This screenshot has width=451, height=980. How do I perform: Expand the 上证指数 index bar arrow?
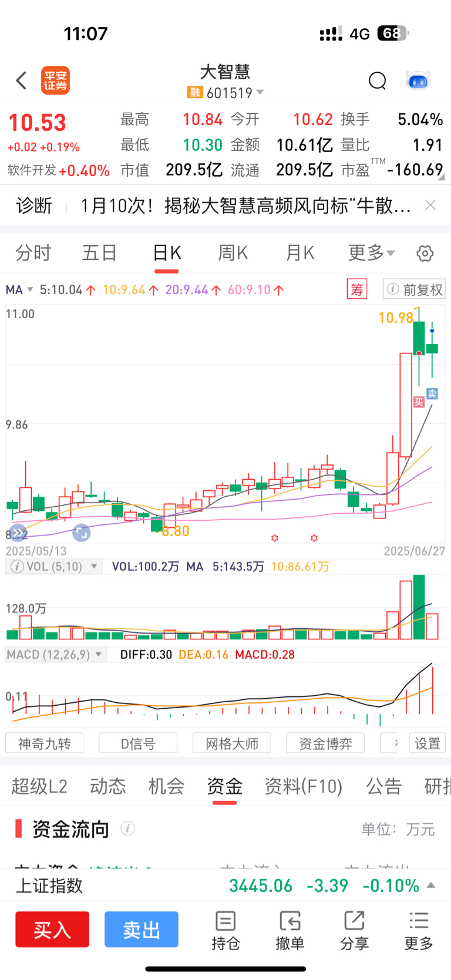431,885
